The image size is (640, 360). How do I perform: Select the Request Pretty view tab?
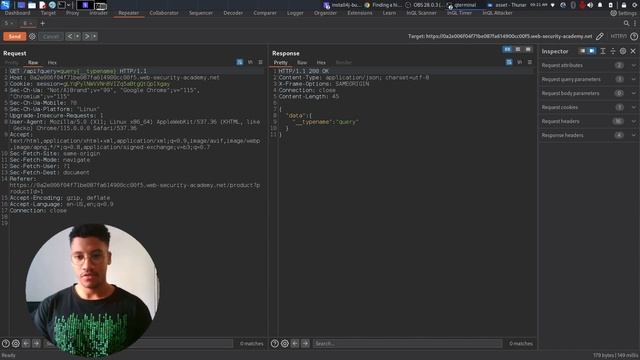(11, 62)
